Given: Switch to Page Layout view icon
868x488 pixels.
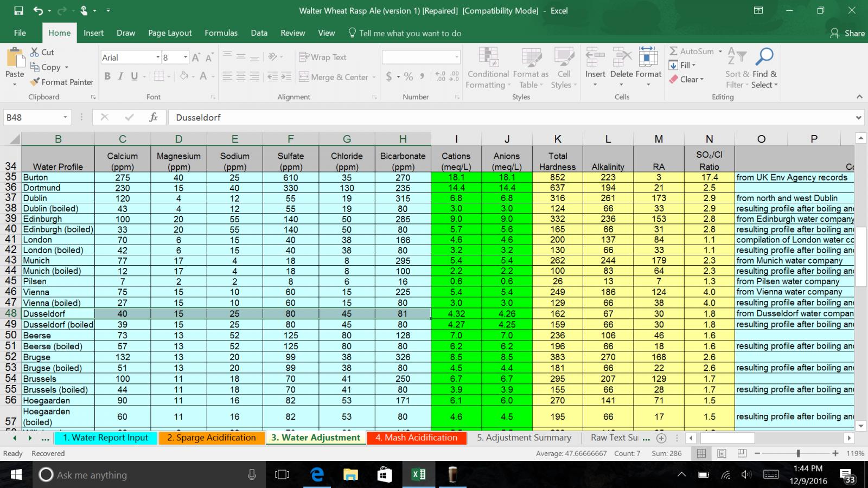Looking at the screenshot, I should pyautogui.click(x=722, y=453).
